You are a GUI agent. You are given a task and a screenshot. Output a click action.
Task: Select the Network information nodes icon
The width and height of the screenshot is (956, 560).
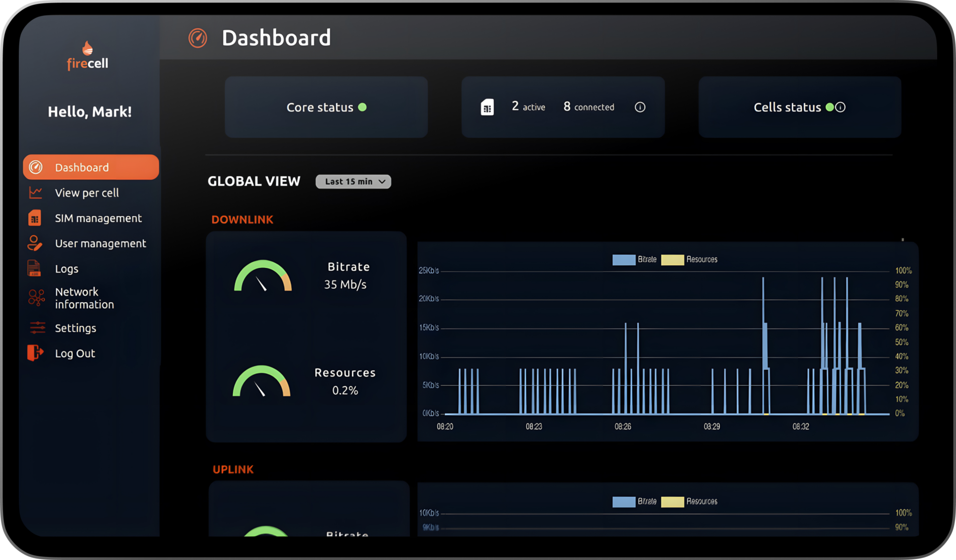point(35,298)
